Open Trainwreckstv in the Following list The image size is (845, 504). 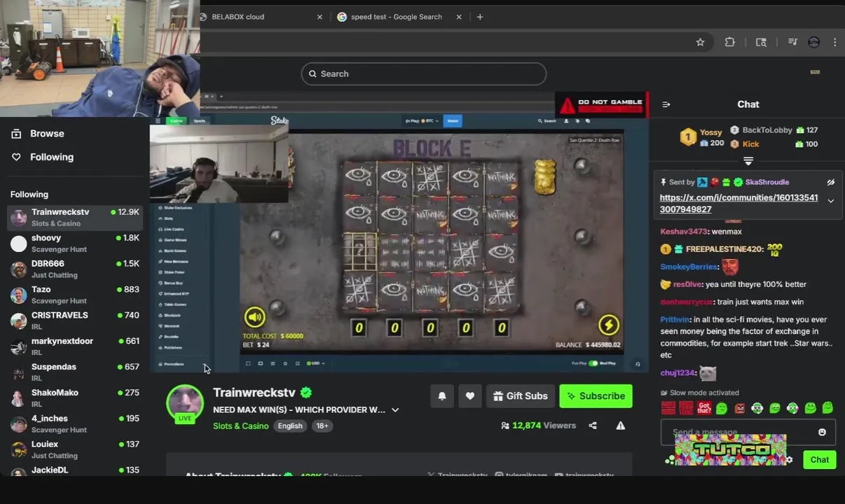75,217
